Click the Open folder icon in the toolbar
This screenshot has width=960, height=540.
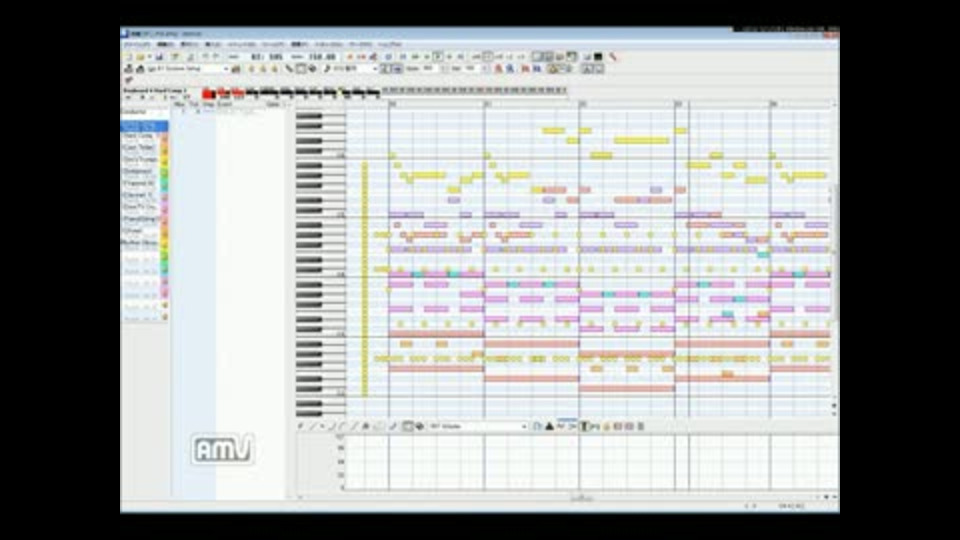pyautogui.click(x=140, y=57)
